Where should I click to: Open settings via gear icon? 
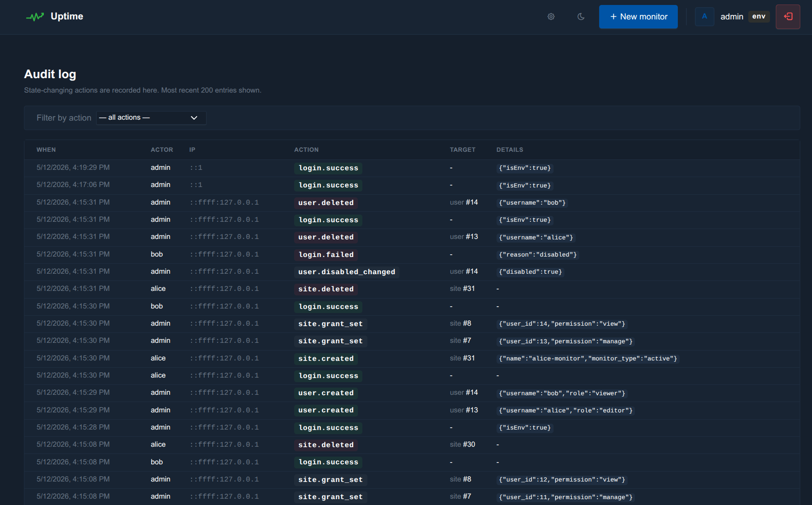(551, 17)
